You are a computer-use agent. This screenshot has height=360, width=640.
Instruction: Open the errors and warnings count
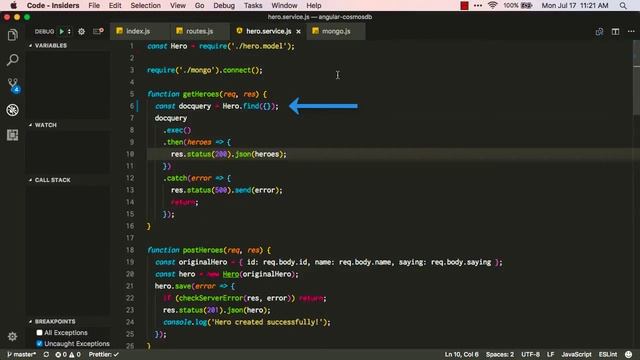[x=68, y=355]
